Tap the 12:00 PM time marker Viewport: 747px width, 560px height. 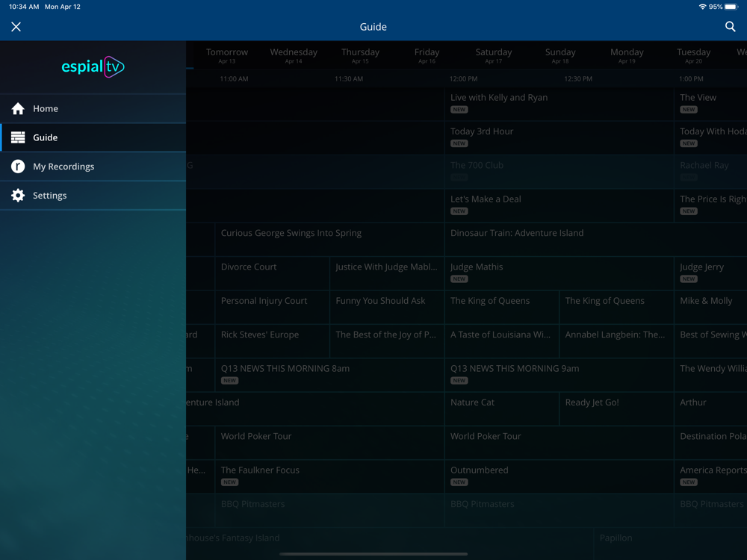(x=464, y=78)
